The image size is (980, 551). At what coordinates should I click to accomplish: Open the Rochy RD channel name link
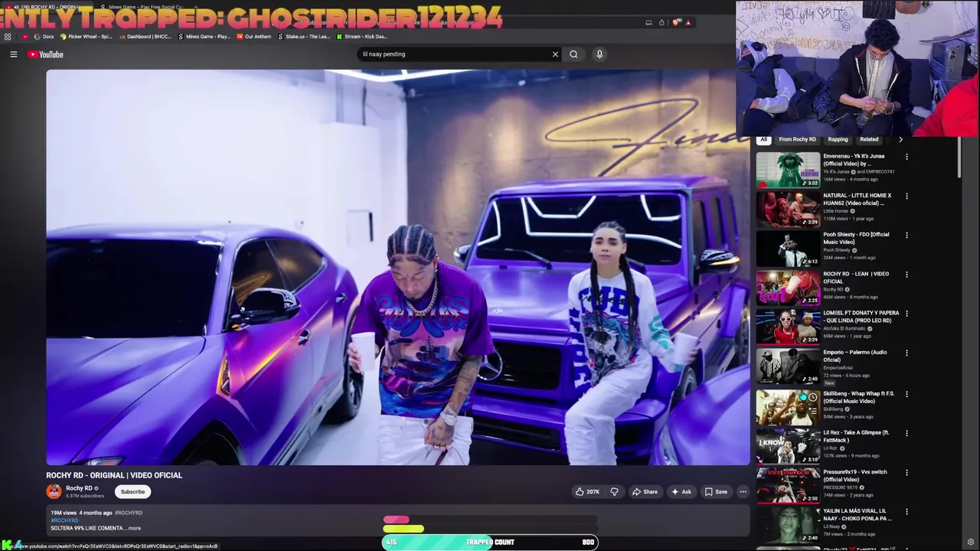(79, 488)
